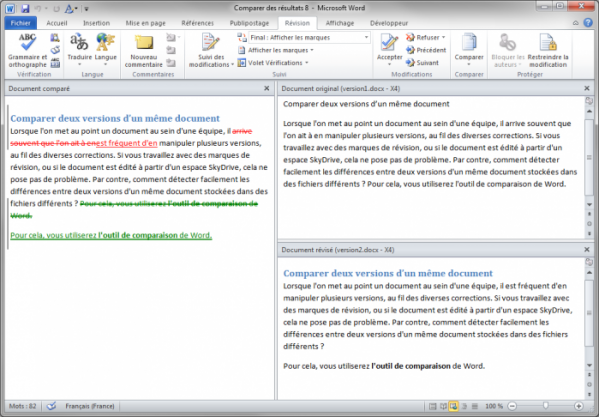599x417 pixels.
Task: Run Grammaire et orthographe check
Action: tap(27, 51)
